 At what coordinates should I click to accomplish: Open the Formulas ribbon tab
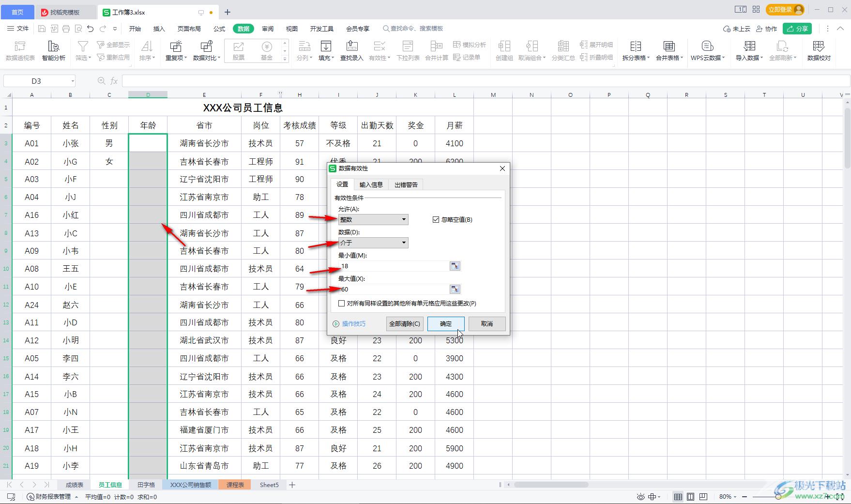point(219,29)
